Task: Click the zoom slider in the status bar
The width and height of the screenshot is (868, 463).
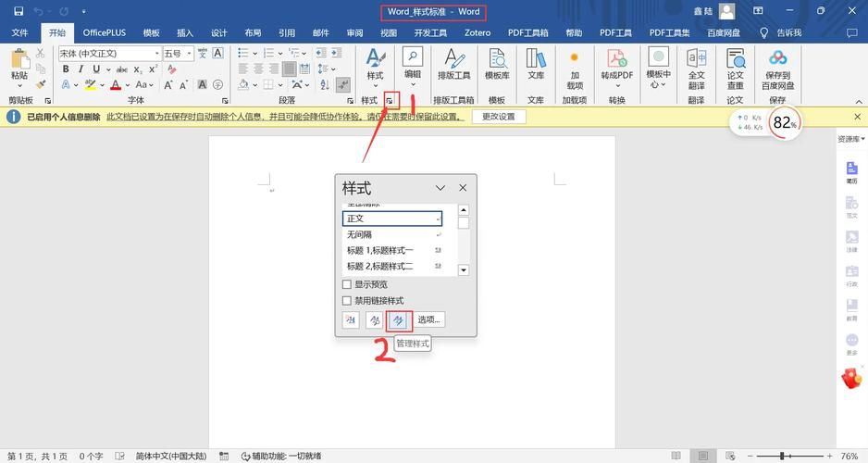Action: click(x=783, y=457)
